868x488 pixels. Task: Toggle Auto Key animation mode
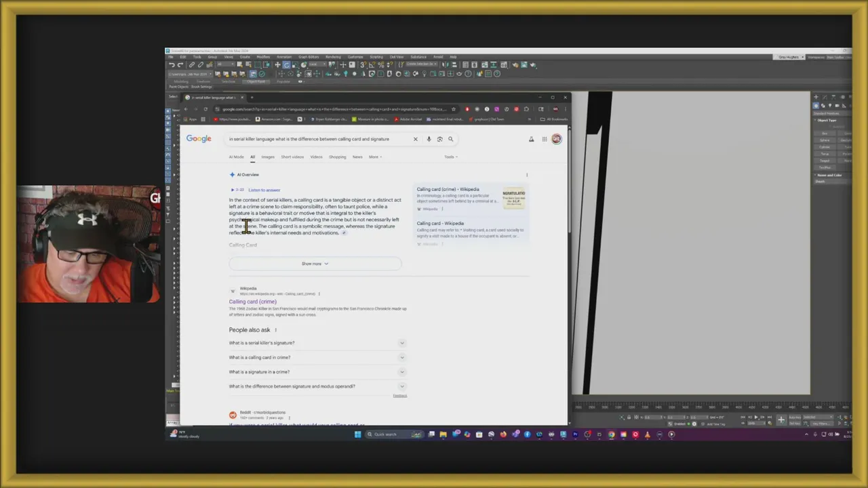(795, 417)
